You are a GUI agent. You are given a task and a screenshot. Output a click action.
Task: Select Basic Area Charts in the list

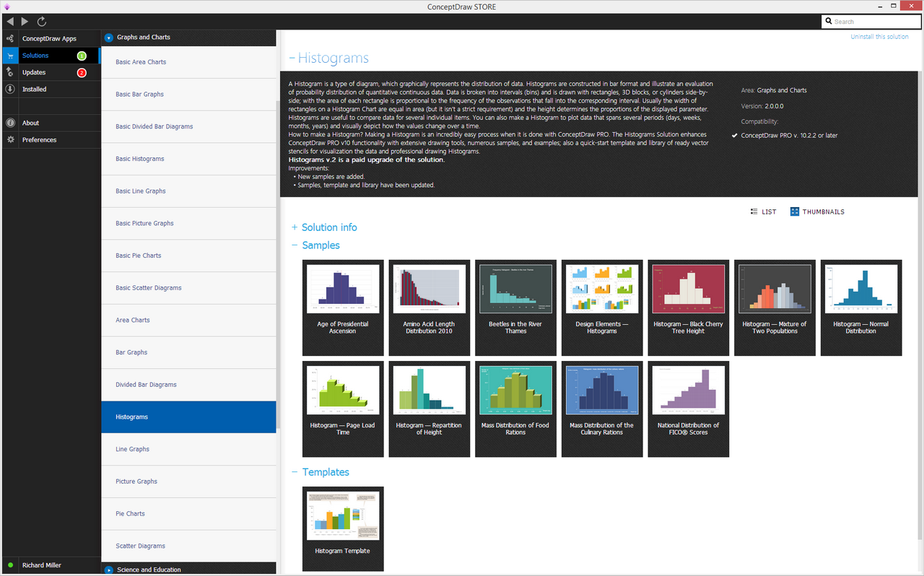coord(188,62)
